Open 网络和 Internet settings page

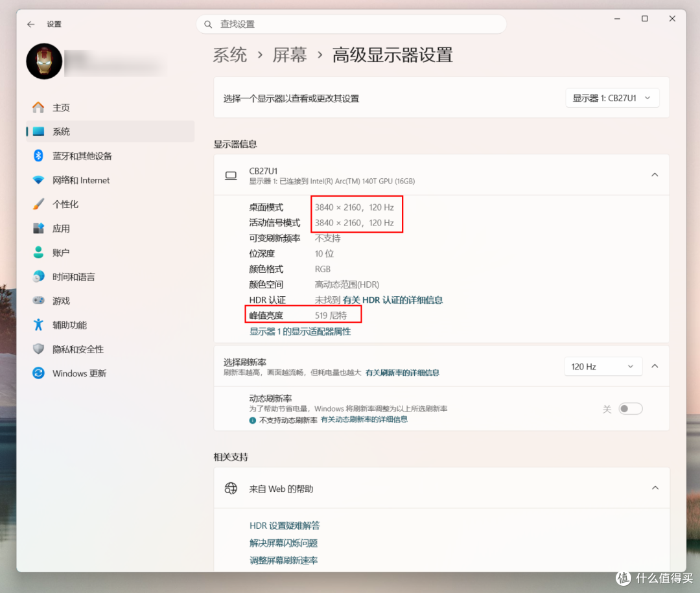point(110,180)
